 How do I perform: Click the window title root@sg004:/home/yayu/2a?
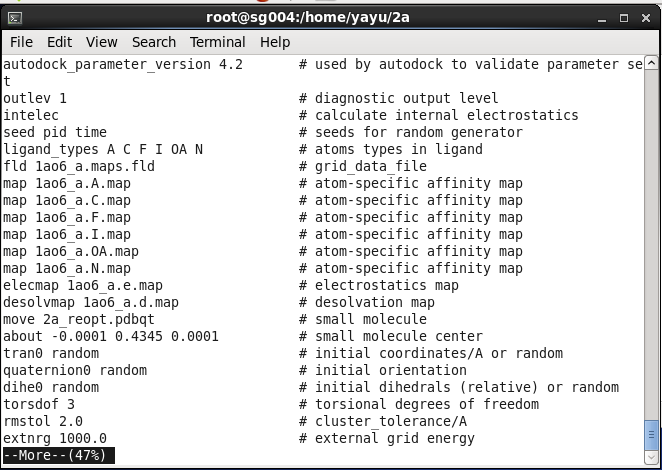pos(331,16)
